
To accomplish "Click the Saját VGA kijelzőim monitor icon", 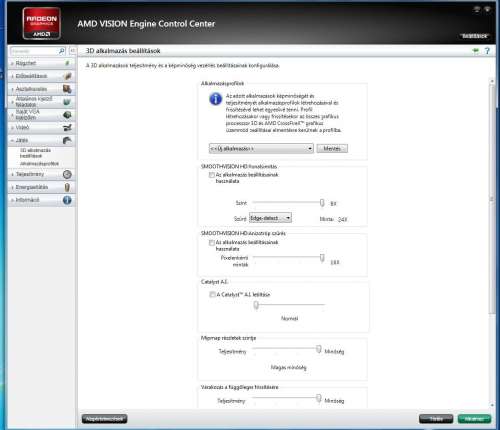I will pyautogui.click(x=67, y=115).
